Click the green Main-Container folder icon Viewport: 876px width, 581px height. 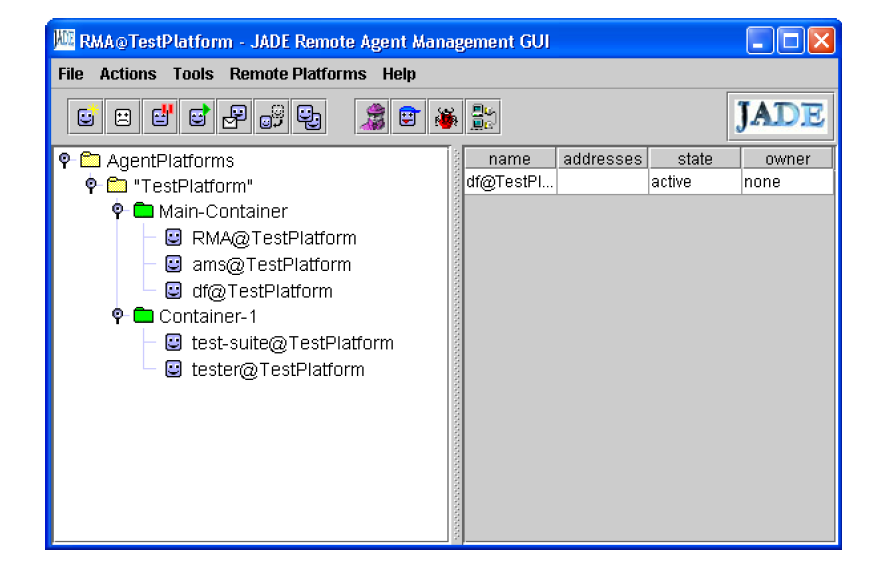point(144,211)
